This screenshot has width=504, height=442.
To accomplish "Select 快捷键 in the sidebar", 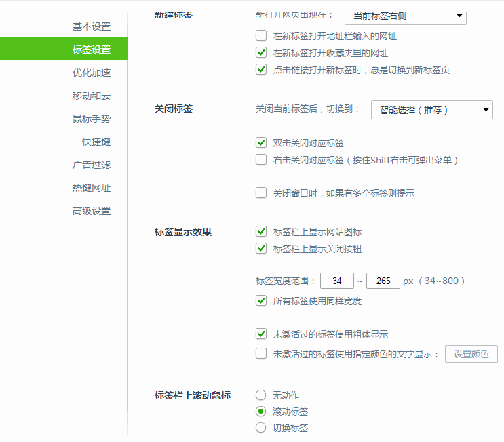I will point(96,142).
